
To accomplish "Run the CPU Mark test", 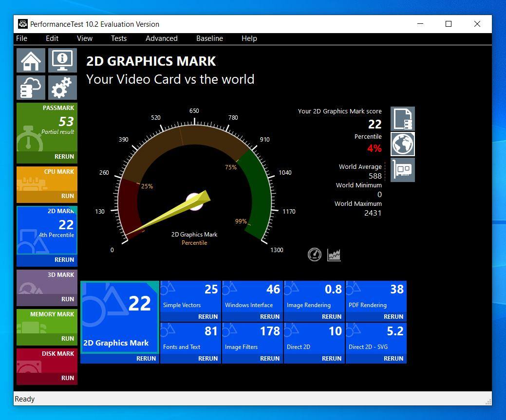I will pos(67,196).
